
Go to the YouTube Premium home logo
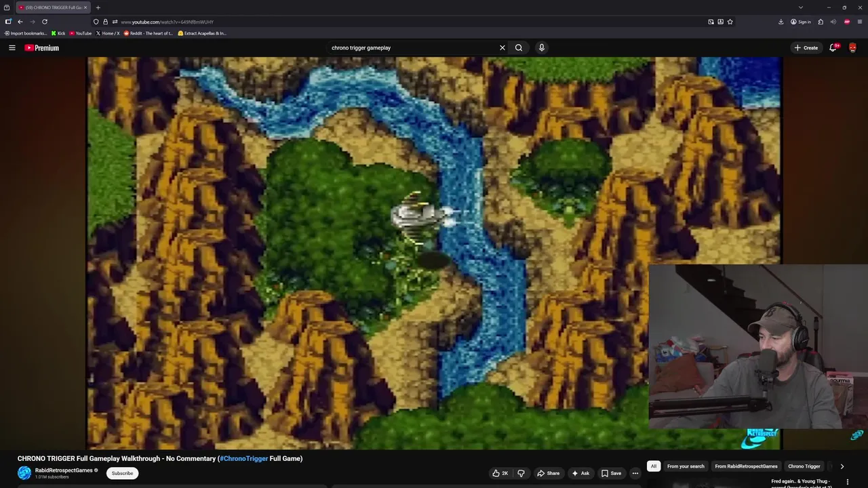tap(41, 47)
